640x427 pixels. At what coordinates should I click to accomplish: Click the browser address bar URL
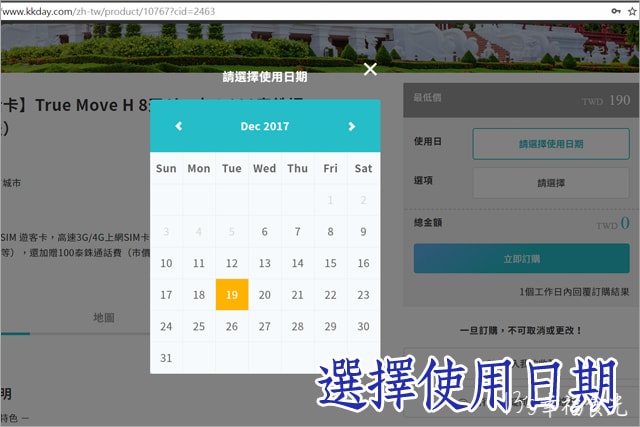coord(108,11)
